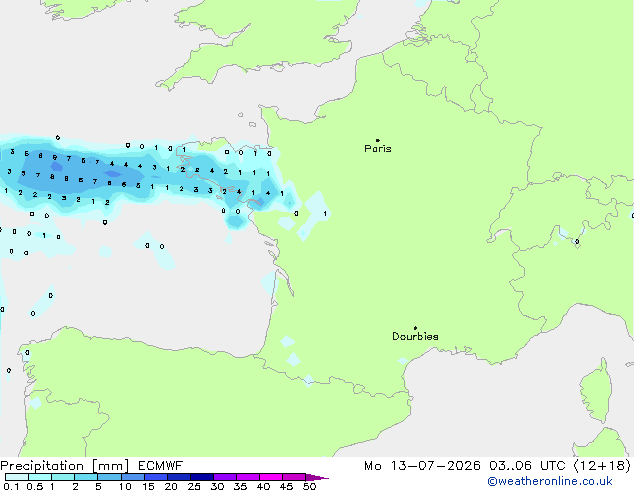Viewport: 634px width, 490px height.
Task: Click the Paris city label
Action: (x=378, y=148)
